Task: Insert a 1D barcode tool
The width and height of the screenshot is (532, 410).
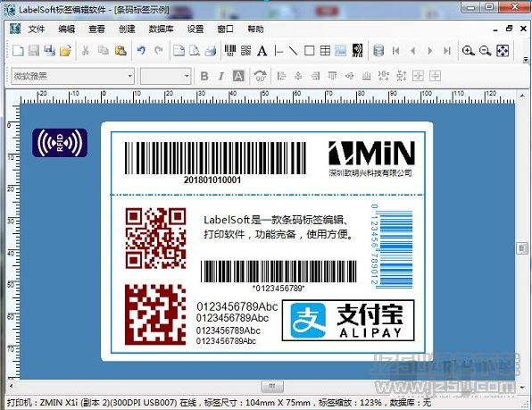Action: [x=230, y=51]
